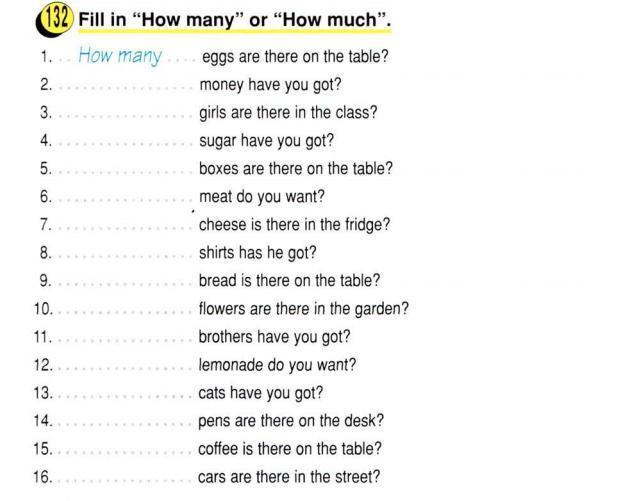Click the text 'eggs are there on the table?'

tap(295, 57)
